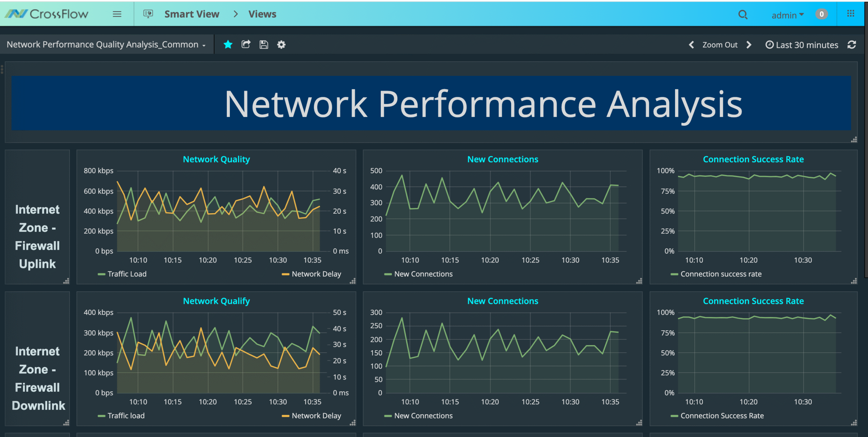
Task: Go to the Smart View breadcrumb
Action: point(192,14)
